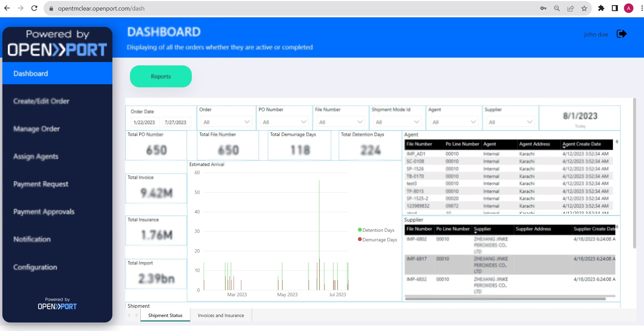Select 123989832 file number row
Image resolution: width=644 pixels, height=331 pixels.
point(509,206)
